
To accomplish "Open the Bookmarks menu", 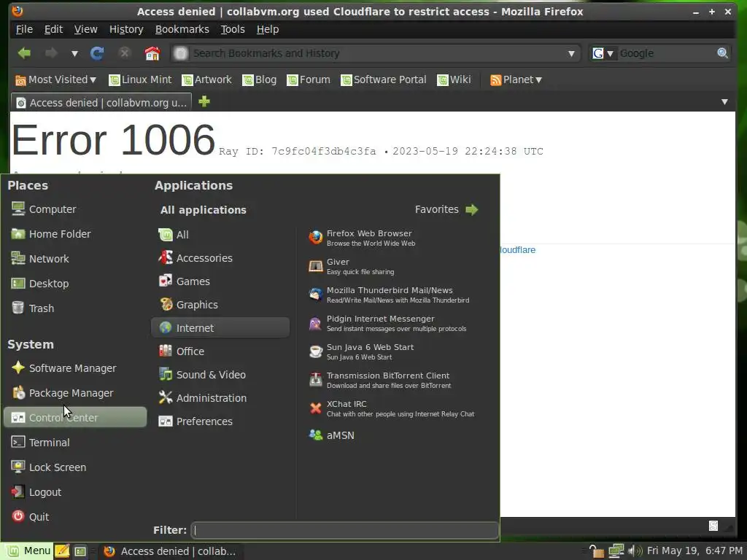I will [182, 29].
